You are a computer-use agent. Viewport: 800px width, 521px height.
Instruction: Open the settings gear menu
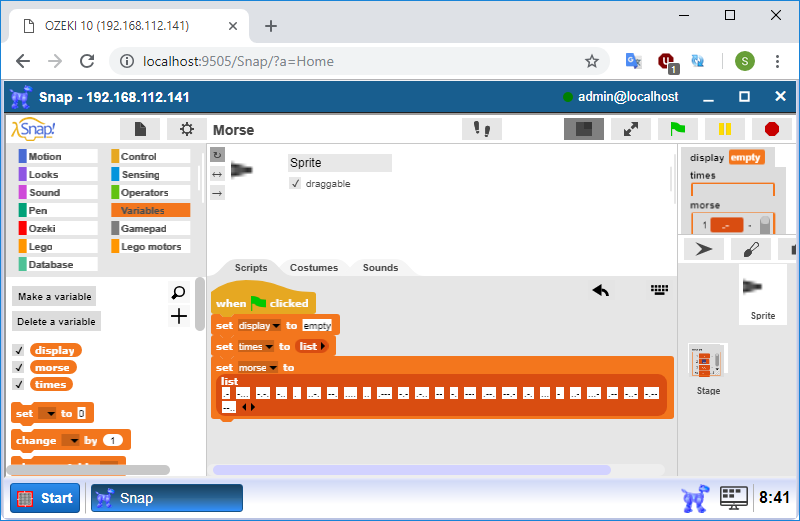(x=187, y=129)
